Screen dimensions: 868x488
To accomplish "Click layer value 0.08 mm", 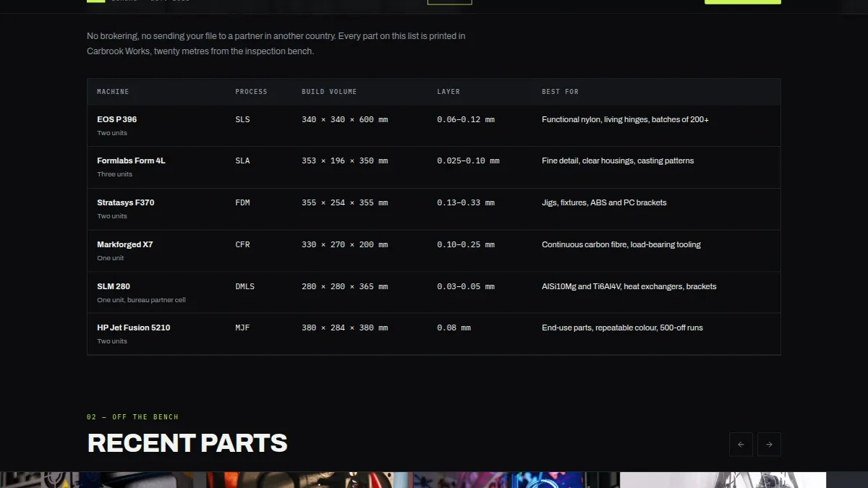I will tap(454, 328).
